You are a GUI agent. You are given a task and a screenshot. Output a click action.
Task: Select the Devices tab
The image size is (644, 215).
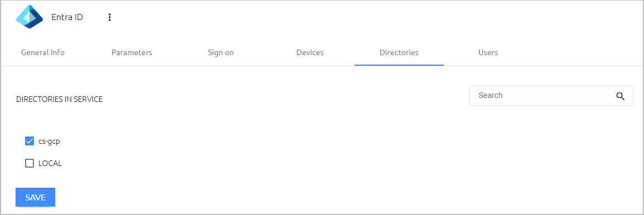(310, 52)
